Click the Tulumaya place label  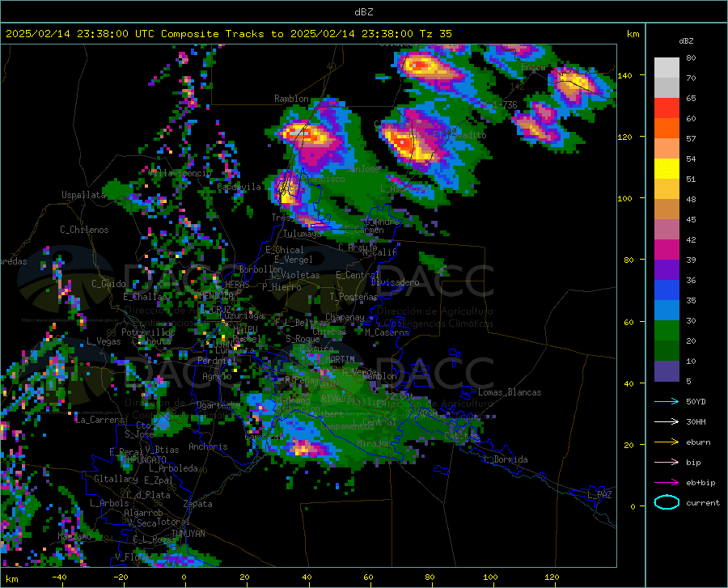click(303, 234)
